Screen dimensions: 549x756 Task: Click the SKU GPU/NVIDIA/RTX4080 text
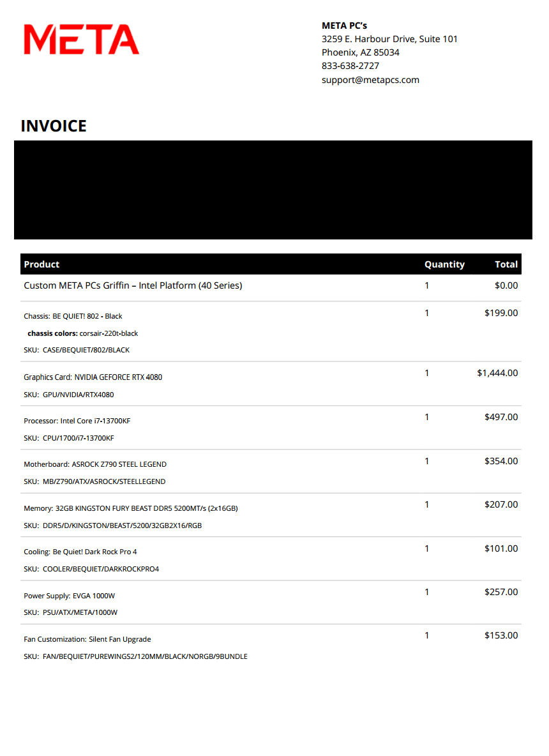pos(69,395)
